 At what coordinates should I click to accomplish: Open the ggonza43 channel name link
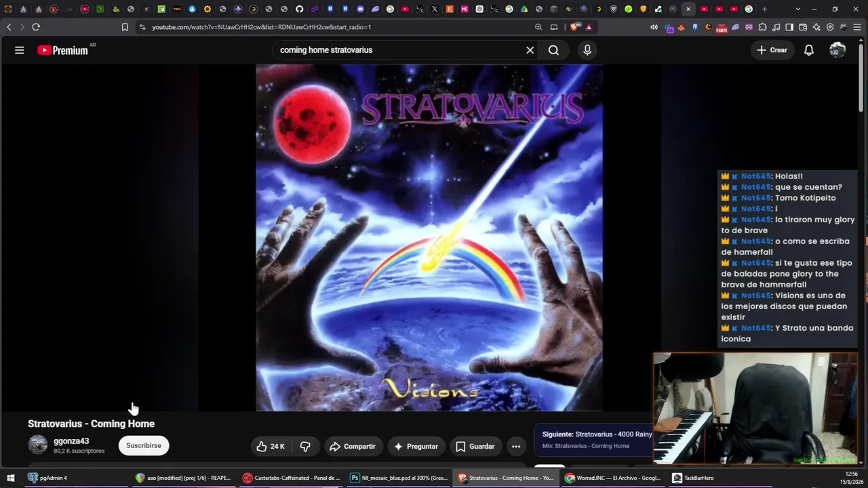click(x=71, y=441)
